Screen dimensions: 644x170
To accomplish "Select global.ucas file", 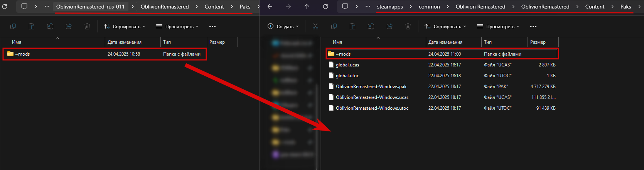I will (x=442, y=65).
